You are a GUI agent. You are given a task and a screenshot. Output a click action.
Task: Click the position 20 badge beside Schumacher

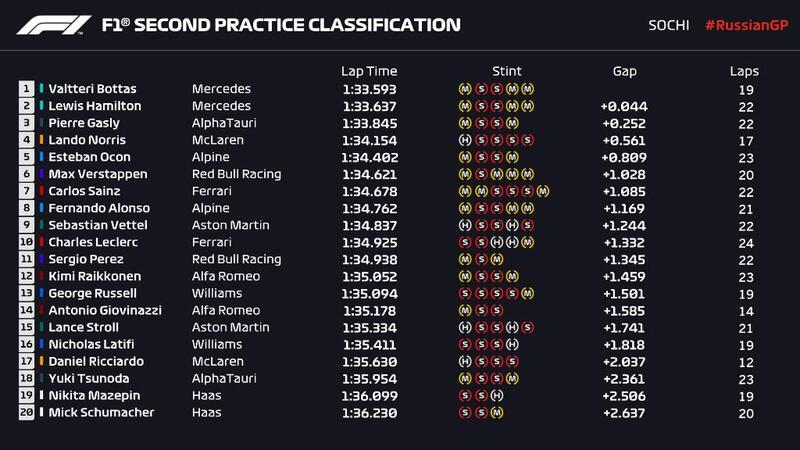[26, 412]
